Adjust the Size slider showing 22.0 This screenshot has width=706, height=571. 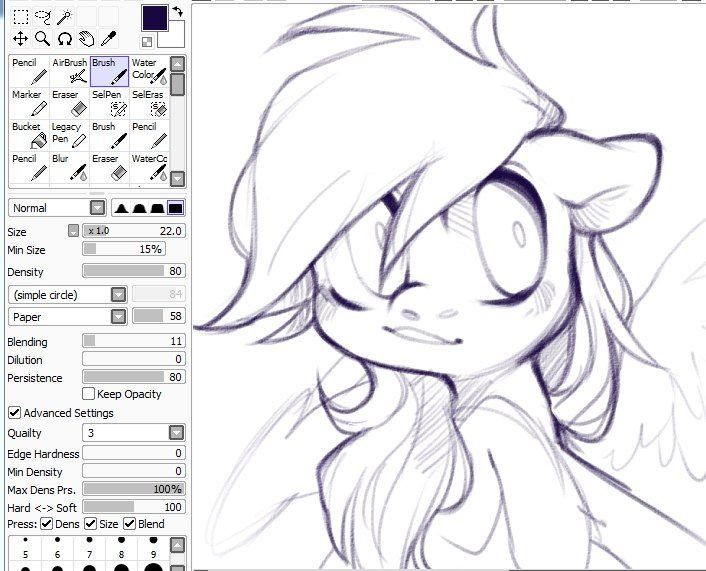coord(134,231)
